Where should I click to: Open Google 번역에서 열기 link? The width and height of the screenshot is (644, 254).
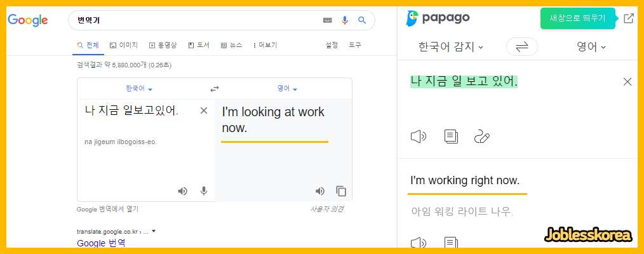click(x=107, y=210)
